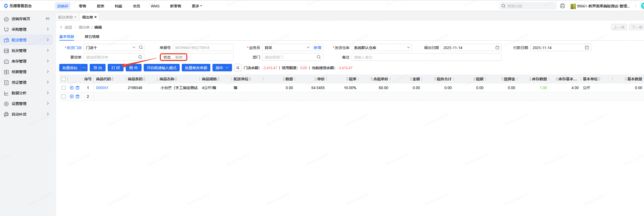Open the 调出日期 calendar icon

point(497,47)
